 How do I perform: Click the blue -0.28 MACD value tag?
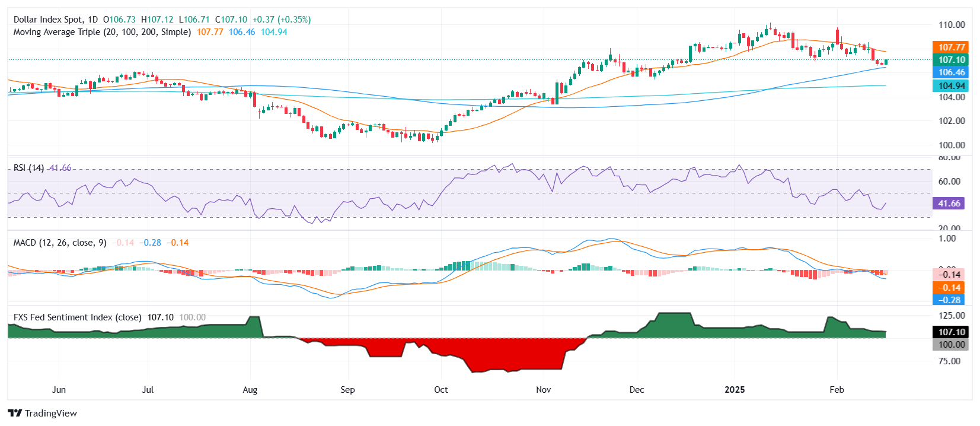point(949,300)
